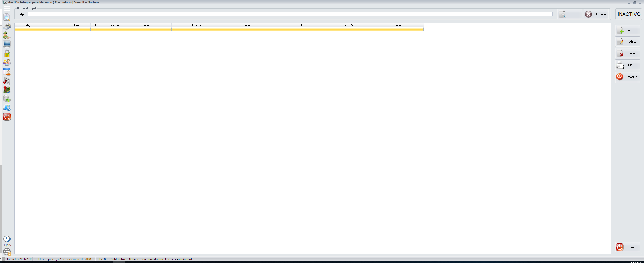
Task: Click the red power icon in sidebar
Action: [7, 117]
